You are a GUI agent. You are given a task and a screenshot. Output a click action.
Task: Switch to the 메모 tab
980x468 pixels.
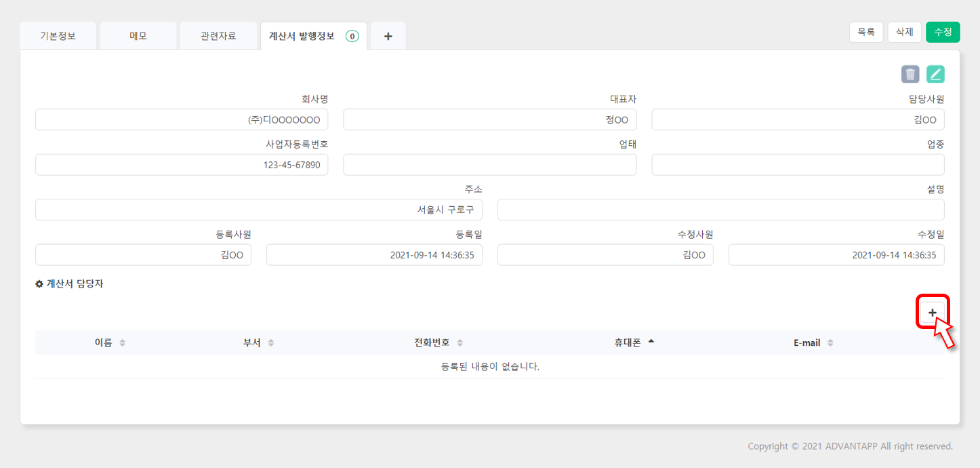pyautogui.click(x=138, y=36)
